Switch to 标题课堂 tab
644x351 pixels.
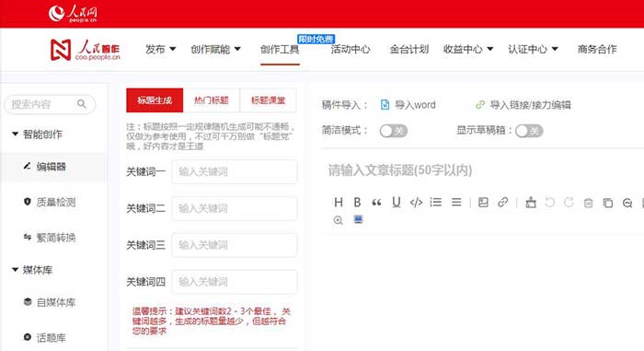tap(268, 100)
